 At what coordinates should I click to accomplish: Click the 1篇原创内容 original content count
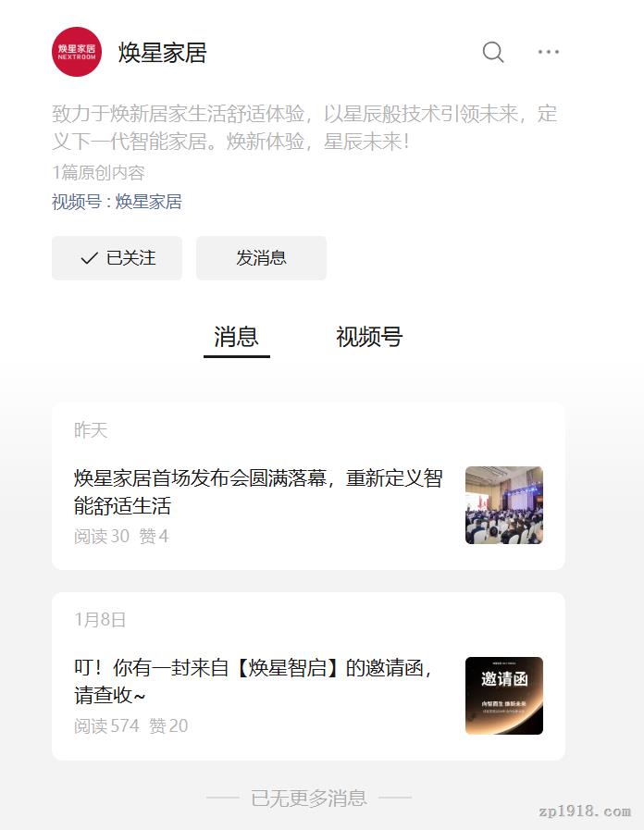pyautogui.click(x=98, y=172)
